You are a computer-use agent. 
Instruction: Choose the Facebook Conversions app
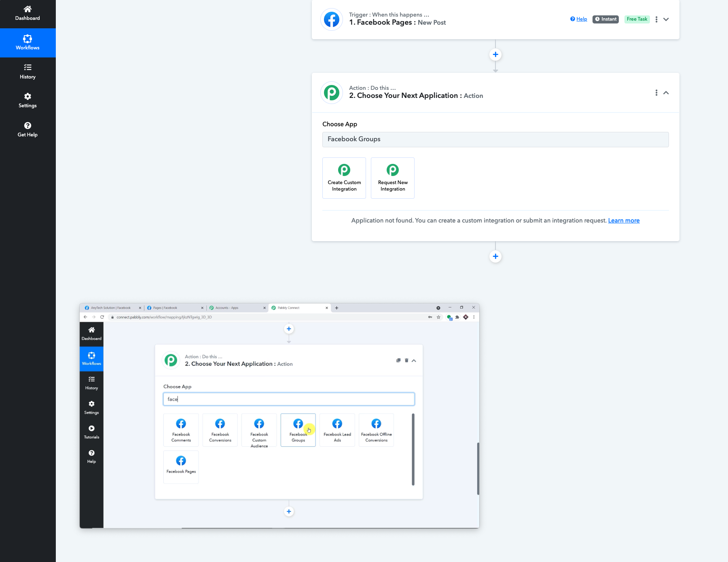[220, 430]
